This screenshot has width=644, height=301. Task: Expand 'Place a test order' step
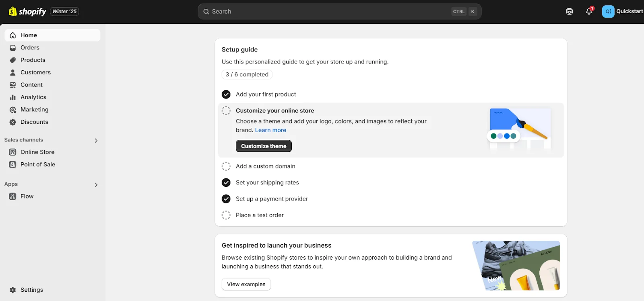(x=260, y=215)
